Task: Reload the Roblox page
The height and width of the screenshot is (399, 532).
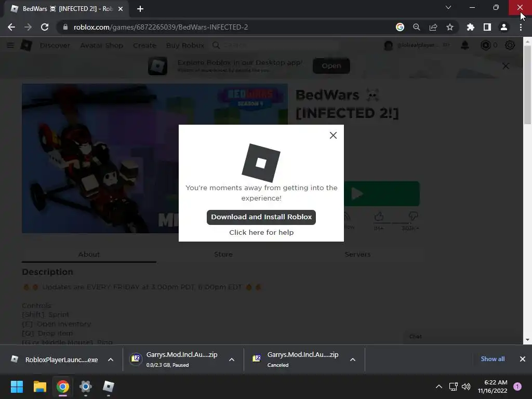Action: click(x=45, y=27)
